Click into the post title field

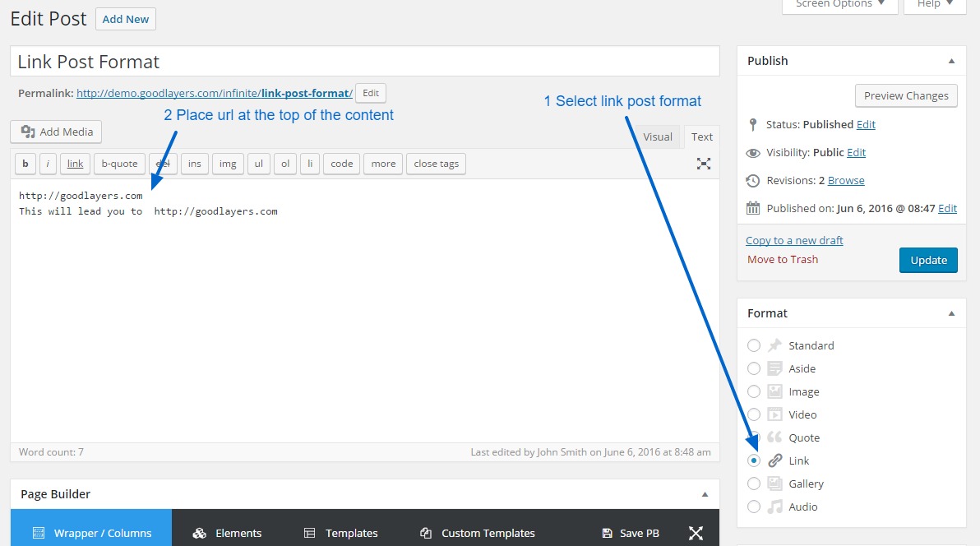[x=364, y=62]
